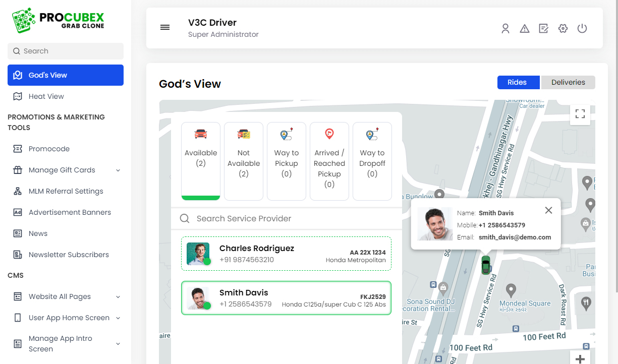Open the hamburger menu icon

tap(165, 27)
